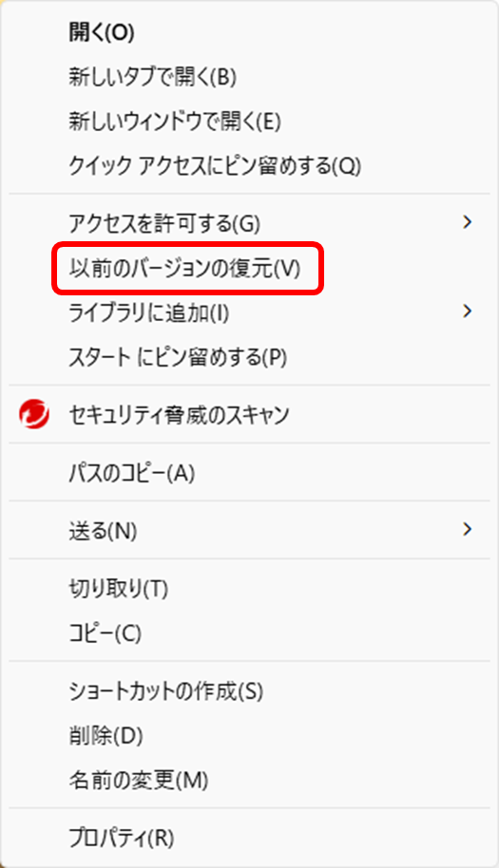Select 開く(O) menu entry
This screenshot has height=868, width=499.
[249, 32]
